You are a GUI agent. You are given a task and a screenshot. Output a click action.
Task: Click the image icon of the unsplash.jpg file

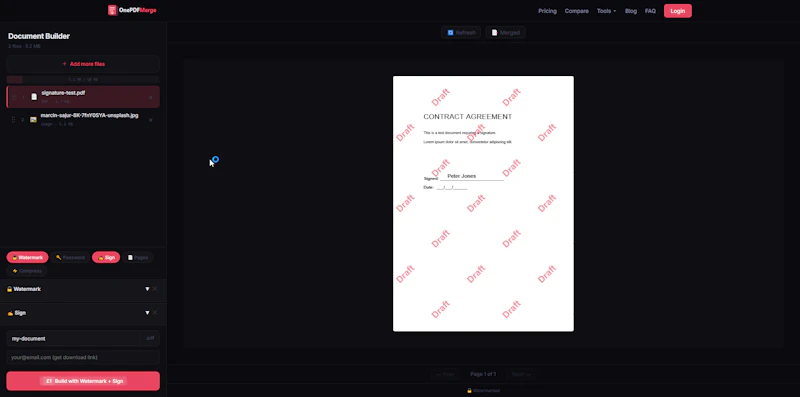(x=33, y=119)
